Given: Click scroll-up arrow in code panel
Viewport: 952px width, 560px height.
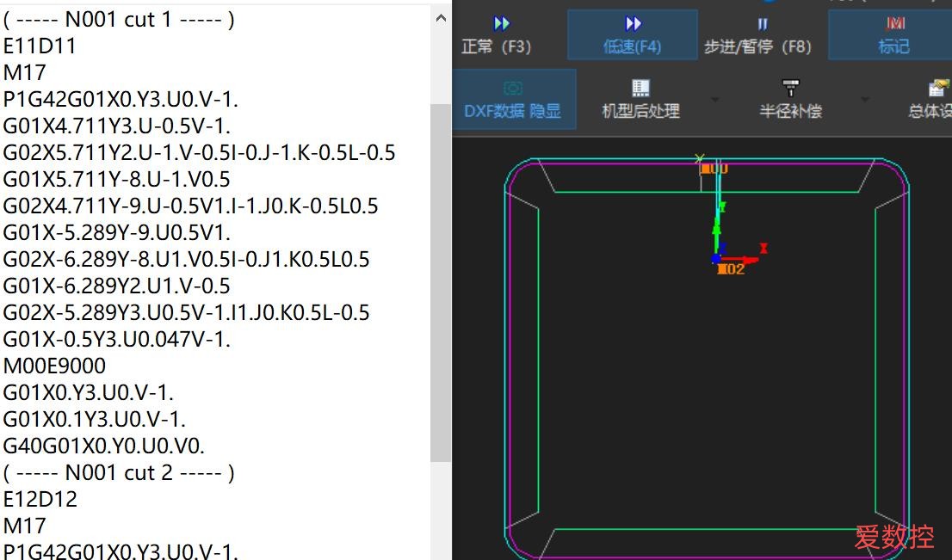Looking at the screenshot, I should tap(442, 19).
